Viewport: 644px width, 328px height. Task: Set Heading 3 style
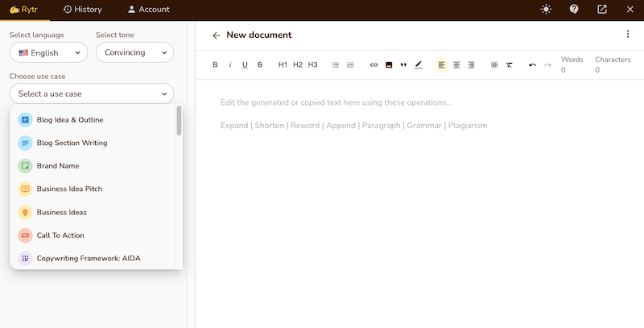point(312,65)
